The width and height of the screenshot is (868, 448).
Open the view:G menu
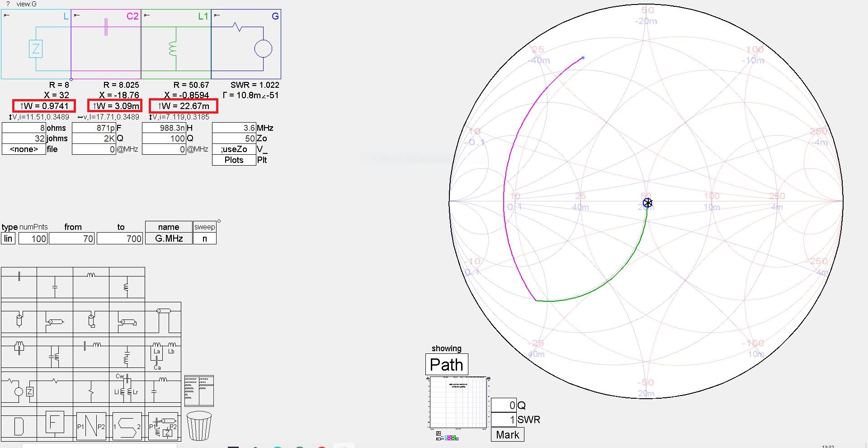click(x=27, y=4)
